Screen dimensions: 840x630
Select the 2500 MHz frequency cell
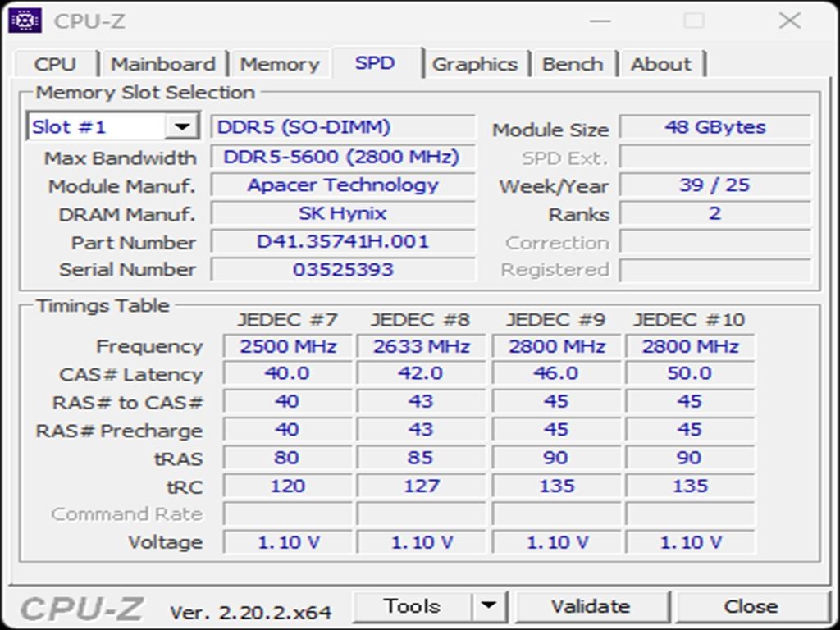(x=288, y=346)
